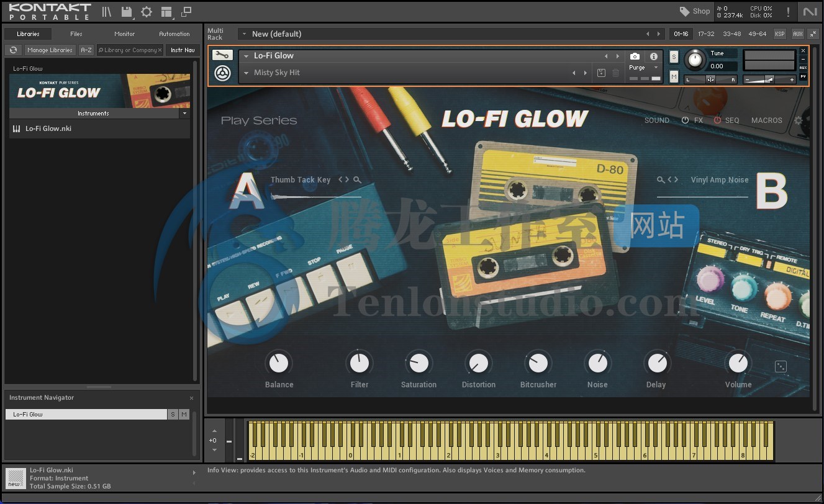Open options via the gear icon
The height and width of the screenshot is (504, 824).
click(147, 12)
